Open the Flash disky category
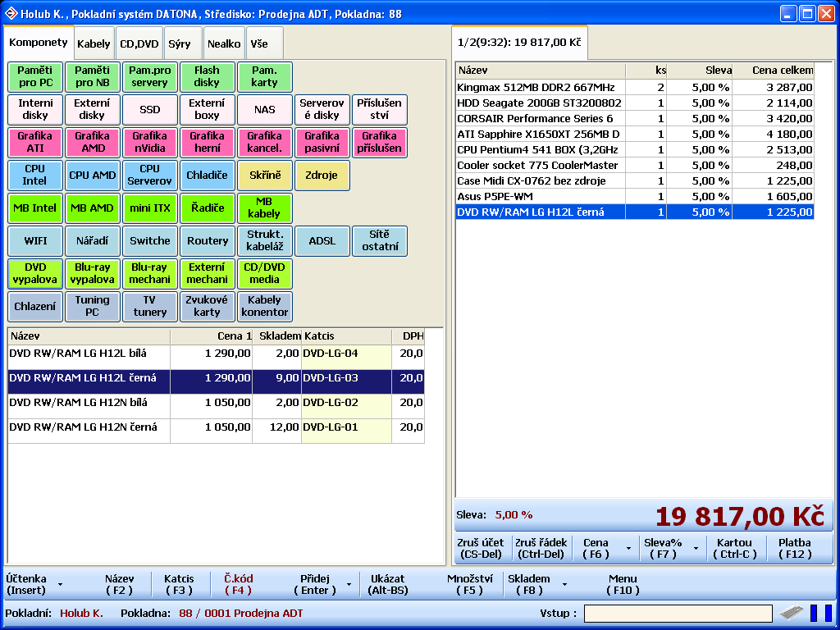 pyautogui.click(x=207, y=76)
